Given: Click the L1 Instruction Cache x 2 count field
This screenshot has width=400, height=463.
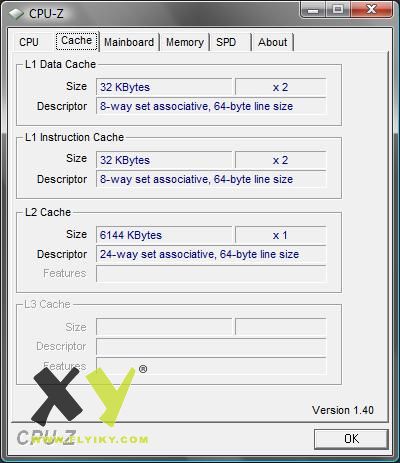Looking at the screenshot, I should [280, 160].
